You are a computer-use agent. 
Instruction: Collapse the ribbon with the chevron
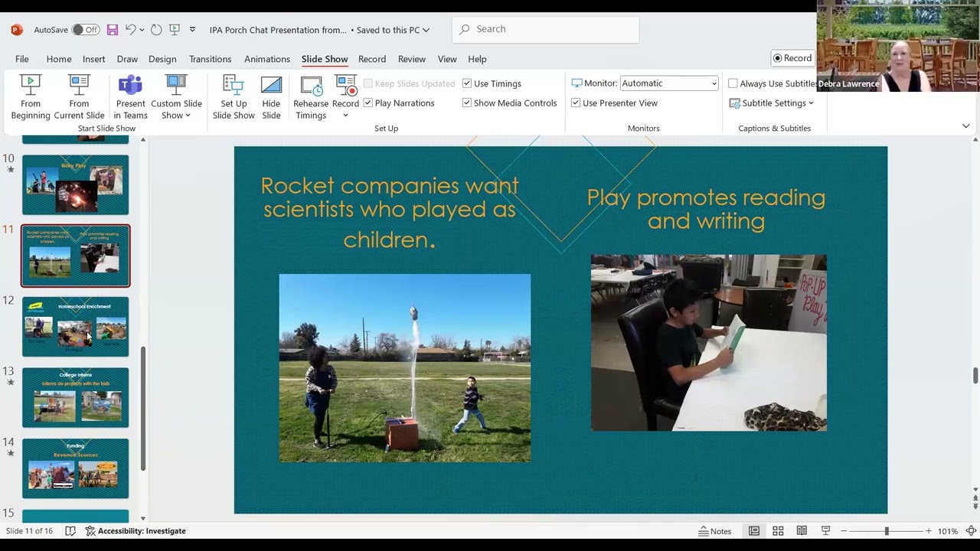[965, 126]
